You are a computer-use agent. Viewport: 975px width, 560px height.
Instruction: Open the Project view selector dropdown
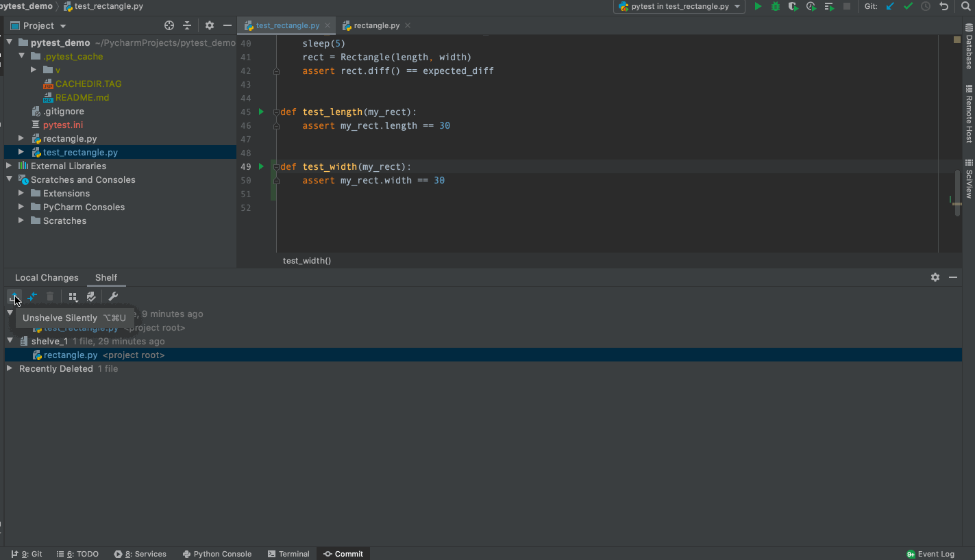tap(38, 25)
